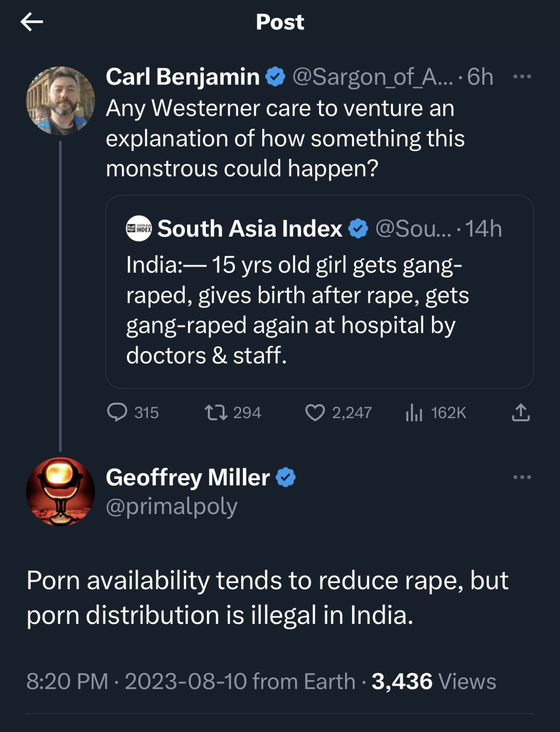Open Carl Benjamin's profile picture
The image size is (560, 732).
click(x=60, y=101)
